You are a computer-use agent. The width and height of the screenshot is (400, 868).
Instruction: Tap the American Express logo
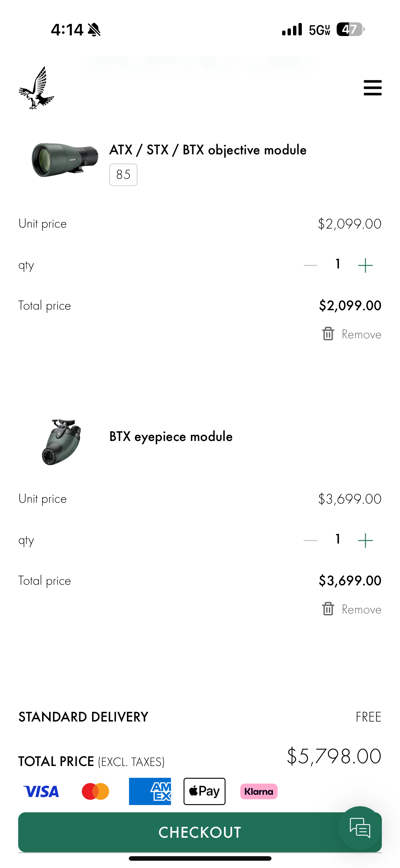[150, 791]
